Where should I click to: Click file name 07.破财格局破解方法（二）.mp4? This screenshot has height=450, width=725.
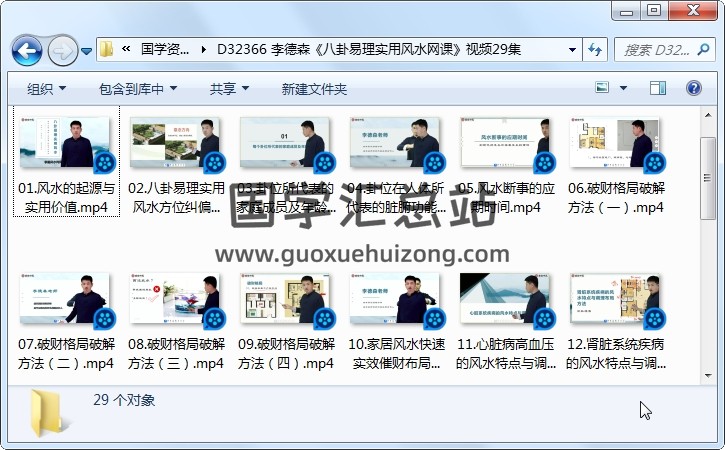(67, 354)
